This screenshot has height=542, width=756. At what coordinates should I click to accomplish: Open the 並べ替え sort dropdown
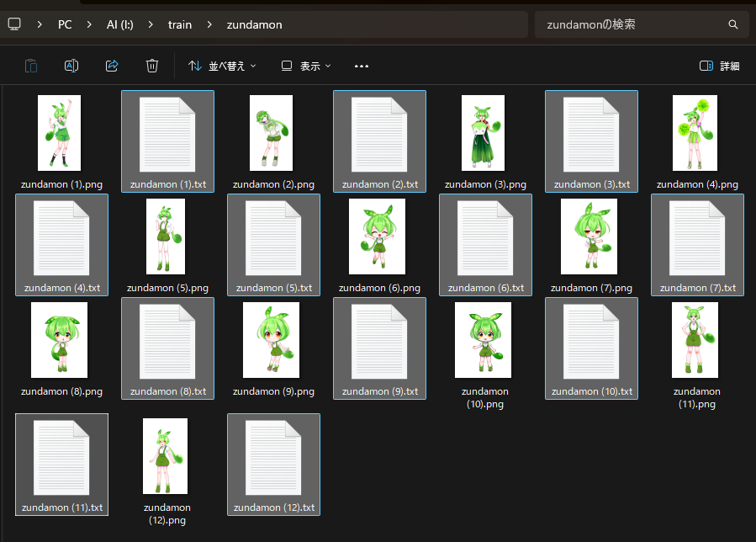click(222, 66)
